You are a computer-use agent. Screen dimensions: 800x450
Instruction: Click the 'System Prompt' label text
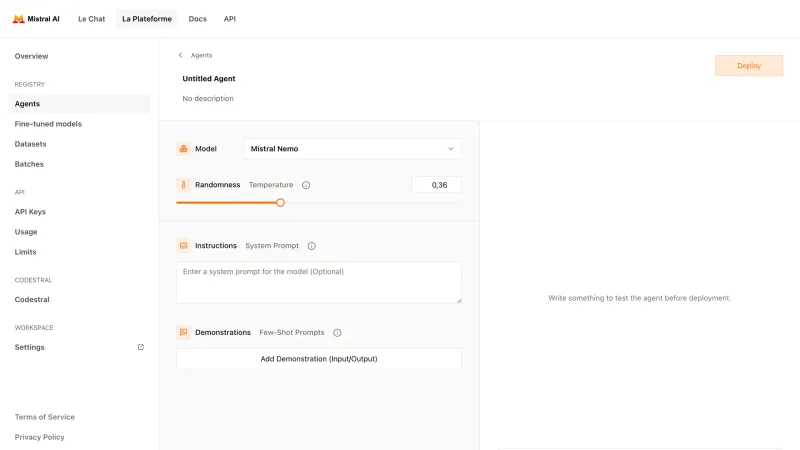pos(272,245)
